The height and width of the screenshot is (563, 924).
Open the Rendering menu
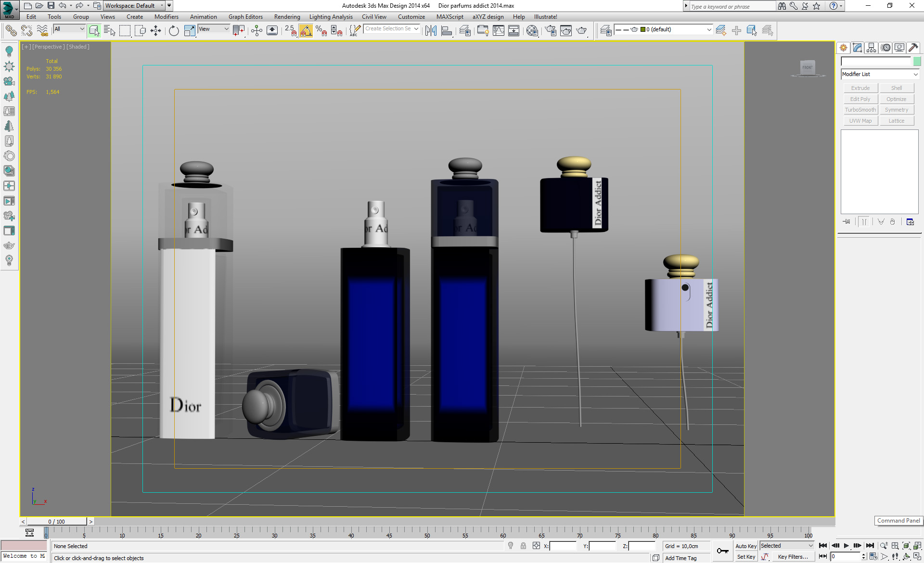pyautogui.click(x=287, y=17)
